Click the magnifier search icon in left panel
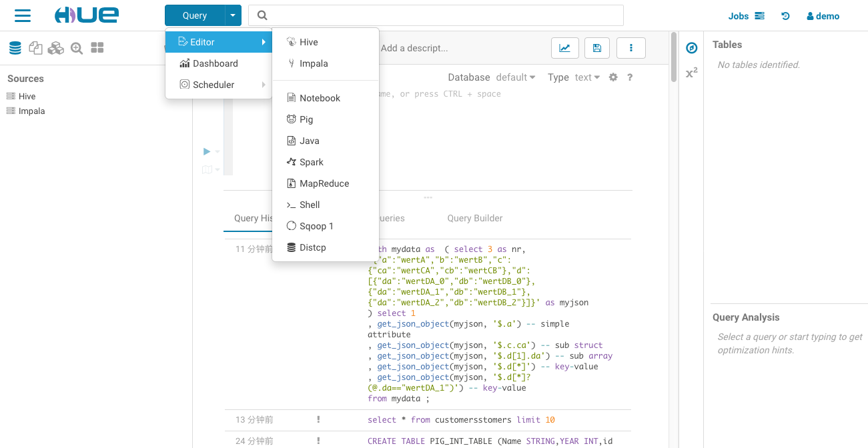 click(x=77, y=48)
